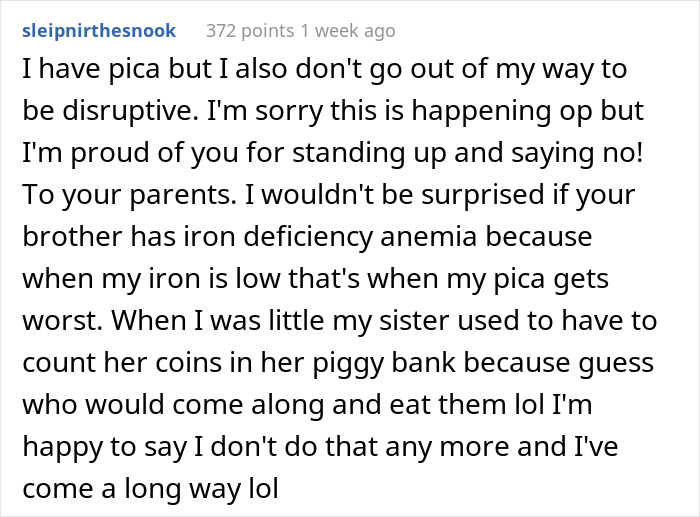
Task: Click the 1 week ago timestamp
Action: pyautogui.click(x=345, y=31)
